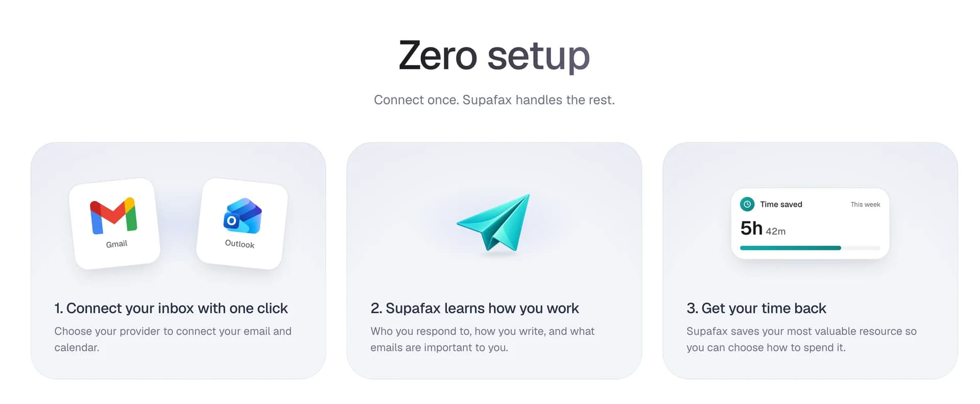Click the Supafax saves your most valuable resource text
The height and width of the screenshot is (404, 980).
click(x=801, y=339)
